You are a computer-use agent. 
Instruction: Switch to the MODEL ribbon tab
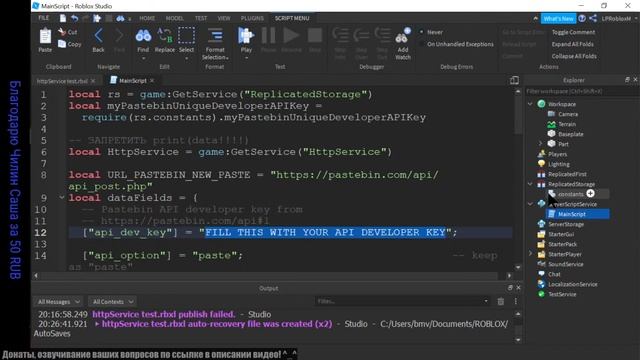pyautogui.click(x=174, y=18)
